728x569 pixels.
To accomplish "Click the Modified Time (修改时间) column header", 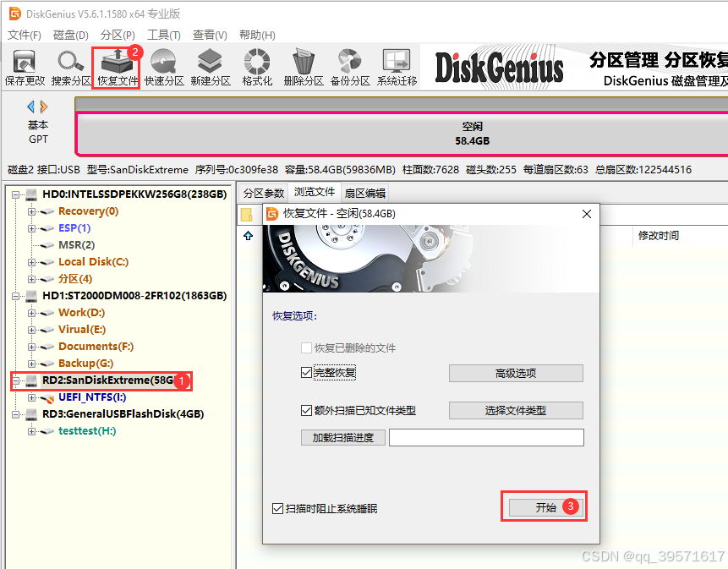I will [x=659, y=236].
